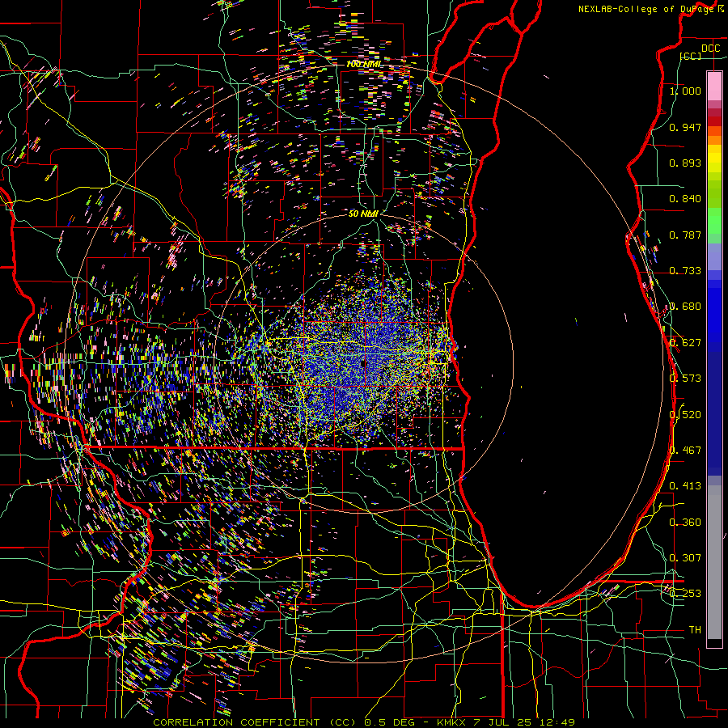
Task: Click the 0.467 color scale label
Action: (x=685, y=451)
